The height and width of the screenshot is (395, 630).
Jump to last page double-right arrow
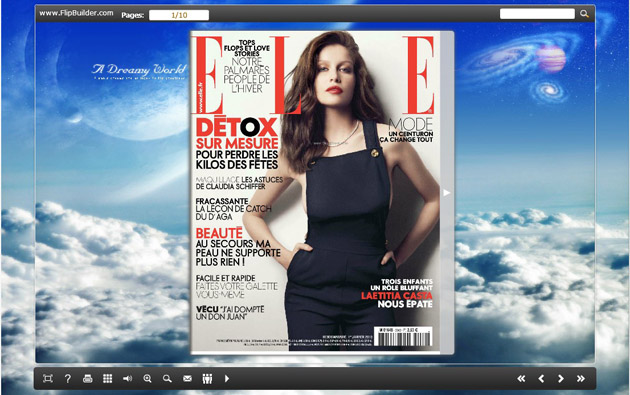581,379
